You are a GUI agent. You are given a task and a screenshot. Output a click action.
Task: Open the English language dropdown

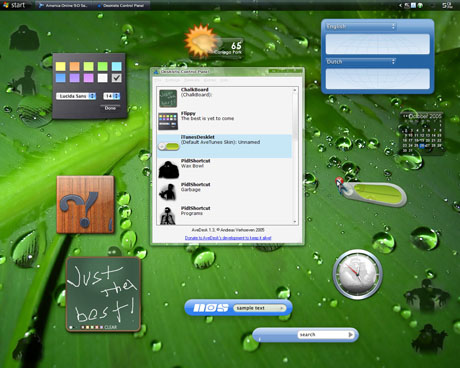(360, 26)
